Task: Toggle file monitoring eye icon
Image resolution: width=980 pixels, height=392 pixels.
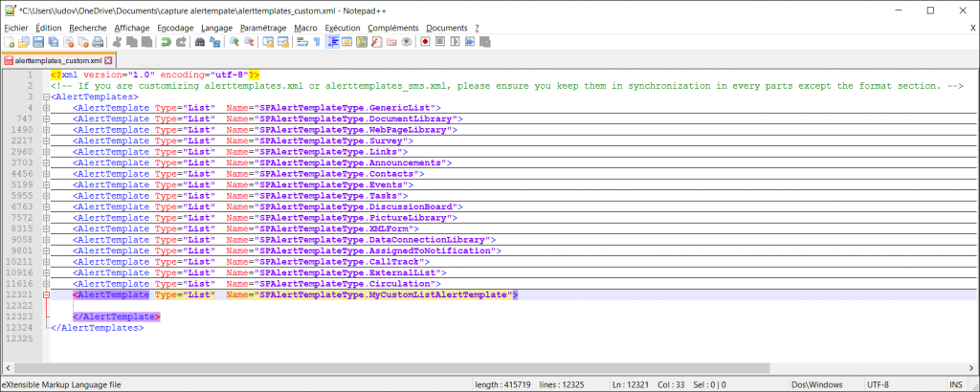Action: point(407,42)
